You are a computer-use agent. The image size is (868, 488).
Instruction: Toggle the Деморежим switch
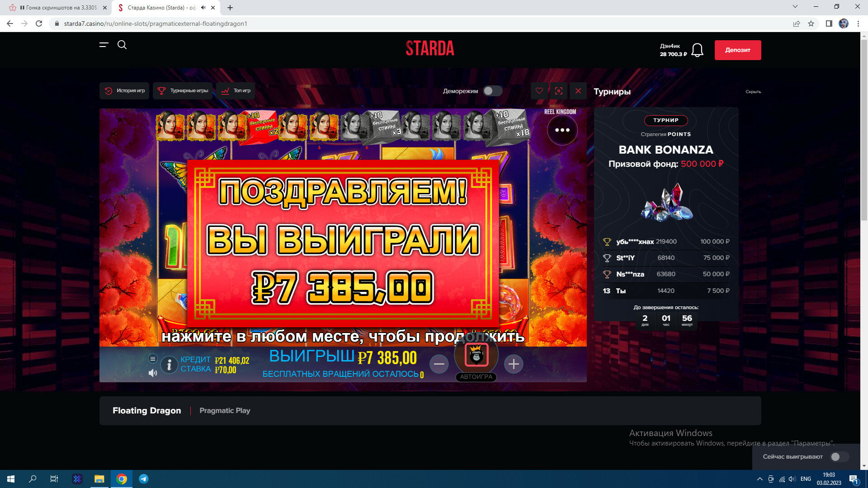click(x=492, y=91)
